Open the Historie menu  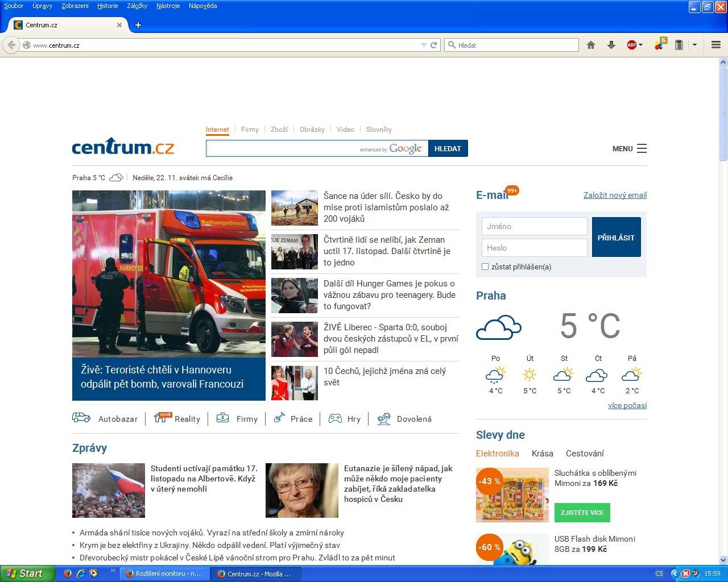(107, 6)
